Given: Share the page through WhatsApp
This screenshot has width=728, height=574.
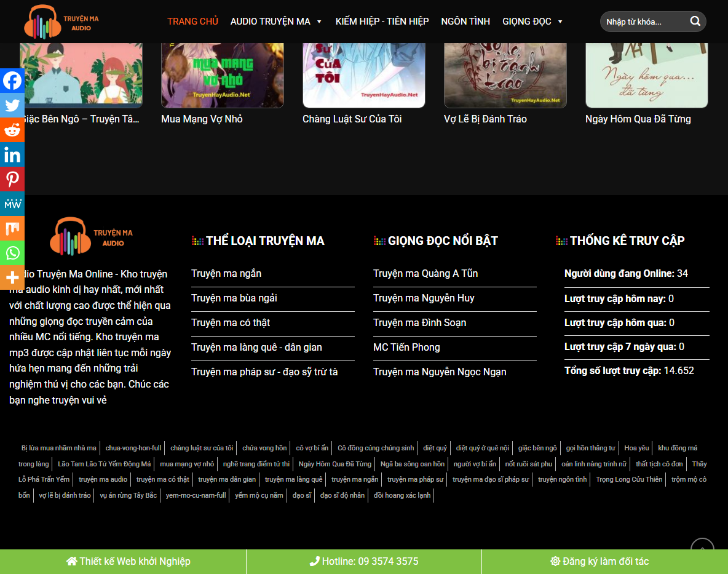Looking at the screenshot, I should [12, 253].
